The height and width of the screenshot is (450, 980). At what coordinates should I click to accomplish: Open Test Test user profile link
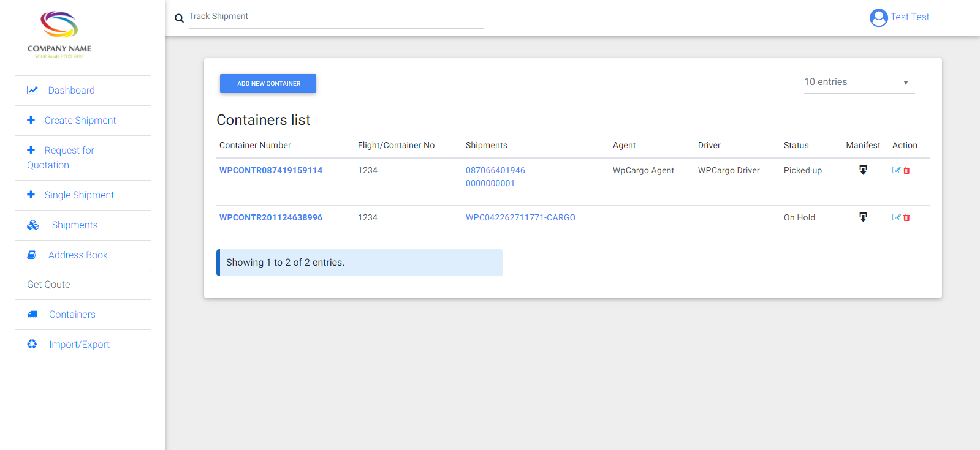(x=910, y=17)
